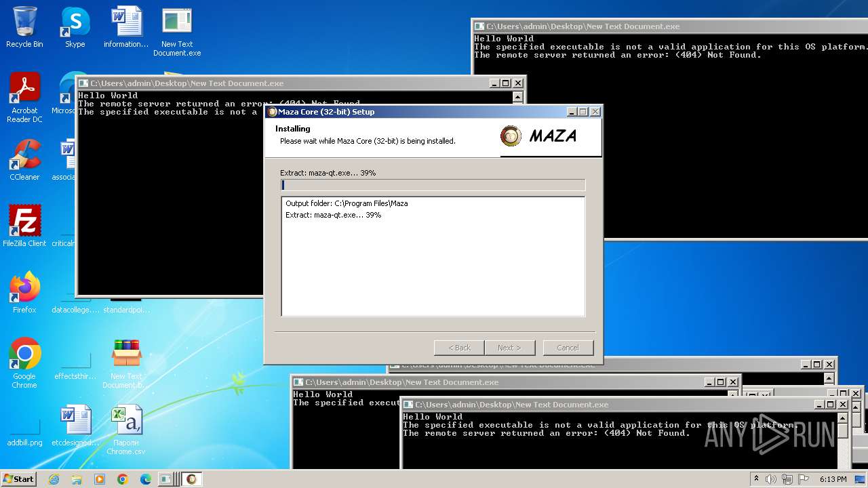Open Microsoft Edge from the taskbar
868x488 pixels.
click(x=145, y=479)
